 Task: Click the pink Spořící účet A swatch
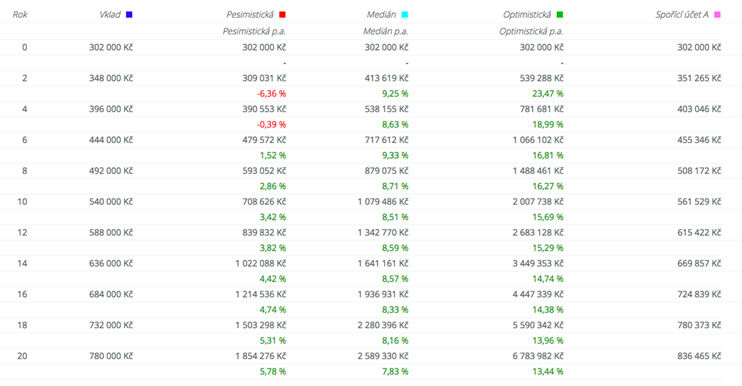(717, 15)
